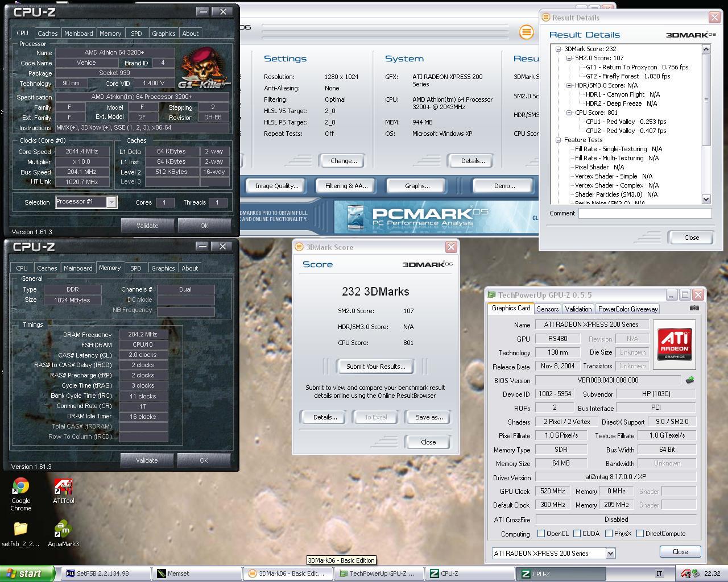Image resolution: width=728 pixels, height=582 pixels.
Task: Open the Caches tab in upper CPU-Z
Action: click(x=48, y=34)
